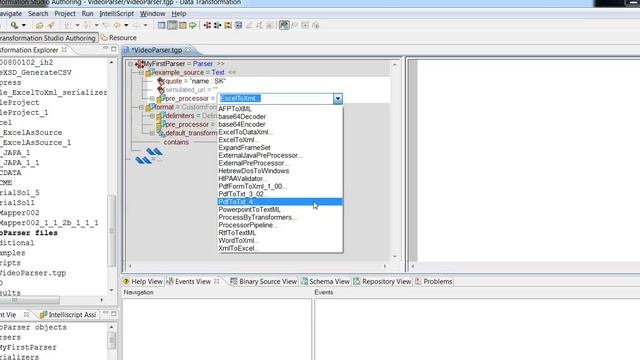
Task: Collapse the MyFirstParser tree node
Action: pos(131,64)
